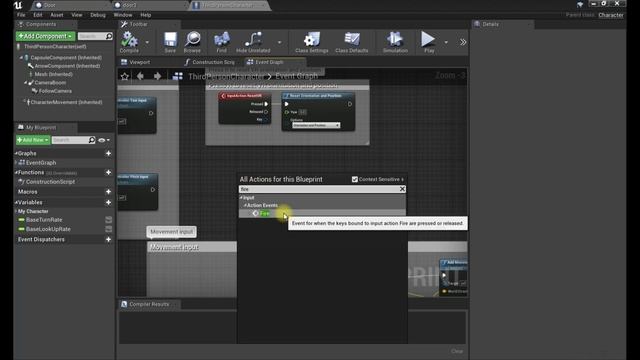Open the My Blueprint view options eye
640x360 pixels.
[103, 140]
